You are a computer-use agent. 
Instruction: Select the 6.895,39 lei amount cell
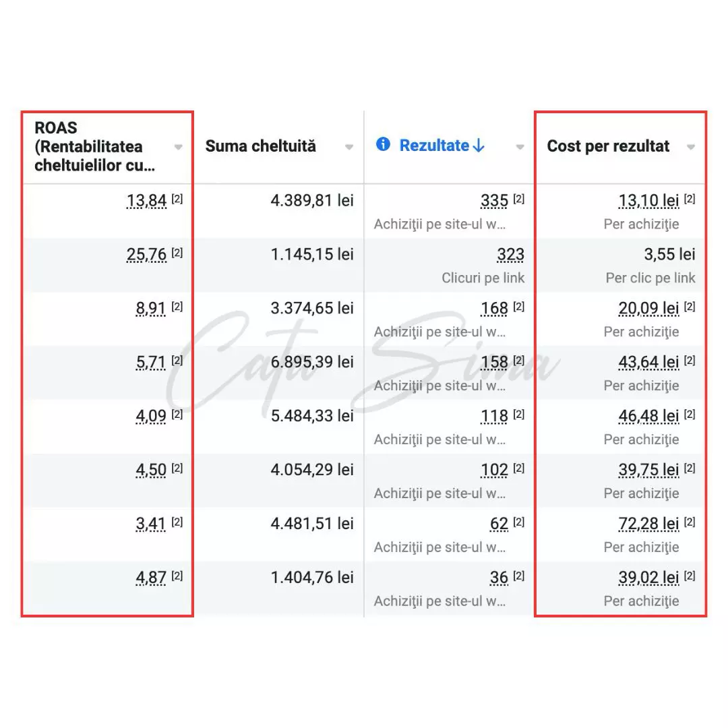click(312, 363)
